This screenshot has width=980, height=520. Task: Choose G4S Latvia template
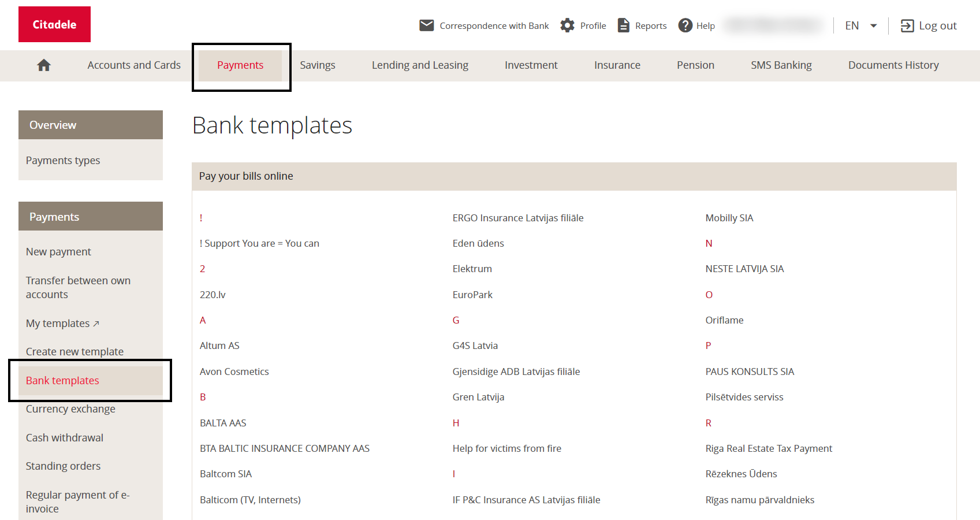(475, 346)
